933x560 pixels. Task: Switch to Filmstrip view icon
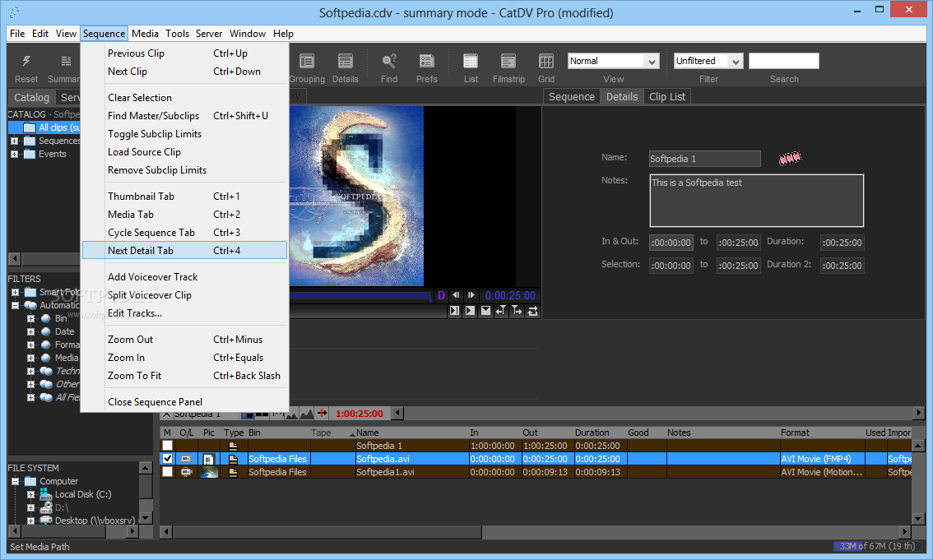[508, 61]
